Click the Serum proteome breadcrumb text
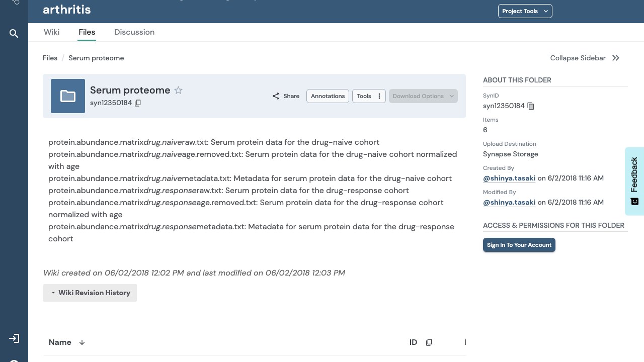Viewport: 644px width, 362px height. point(96,58)
